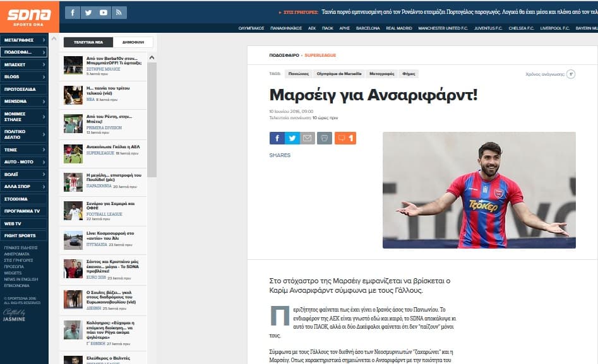598x364 pixels.
Task: Open the Ανσαριφάρντ article photo
Action: [x=479, y=190]
